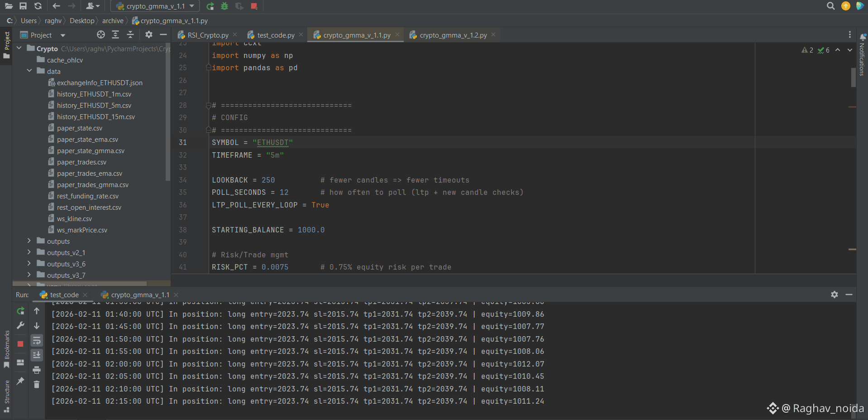This screenshot has width=868, height=420.
Task: Click the Users breadcrumb
Action: tap(29, 20)
